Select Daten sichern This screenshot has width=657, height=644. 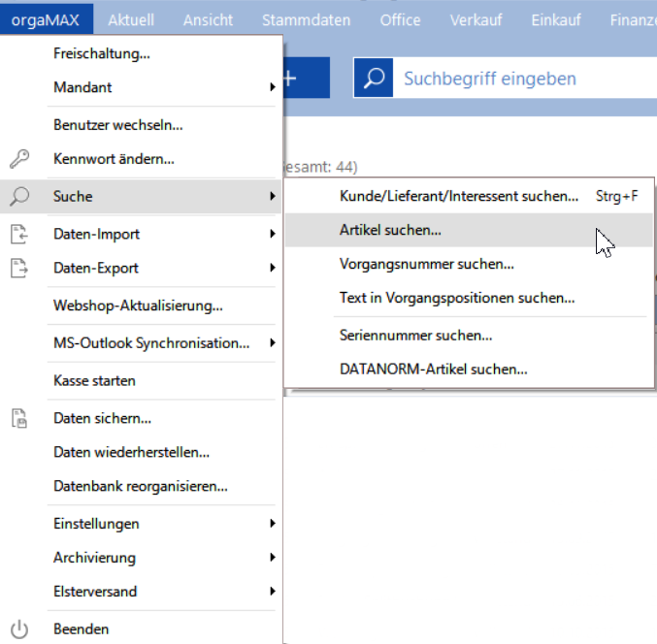(x=141, y=418)
